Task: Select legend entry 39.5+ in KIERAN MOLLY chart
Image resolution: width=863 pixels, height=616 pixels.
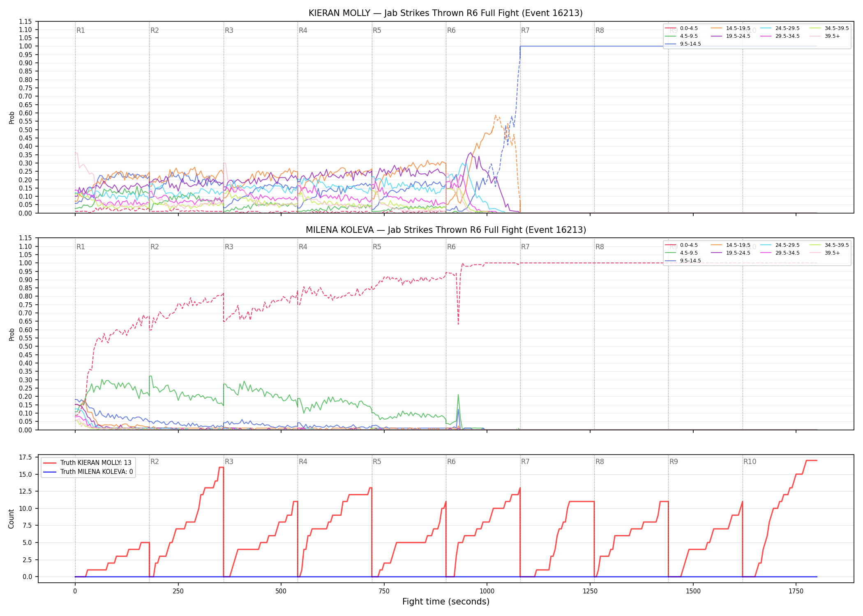Action: 825,36
